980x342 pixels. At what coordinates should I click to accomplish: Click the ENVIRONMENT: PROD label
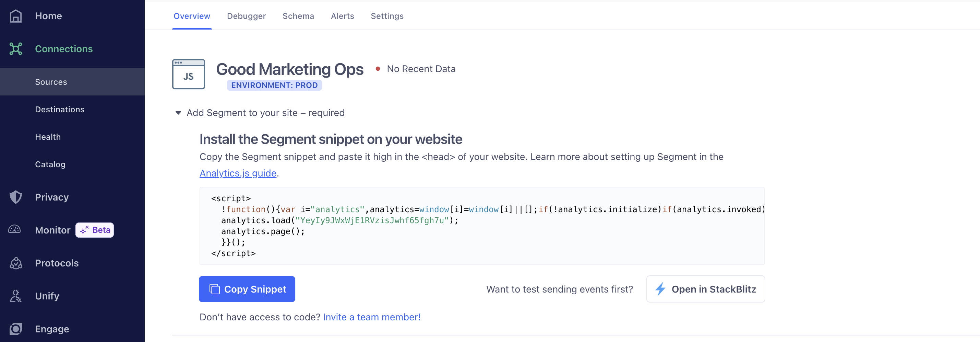[x=274, y=85]
